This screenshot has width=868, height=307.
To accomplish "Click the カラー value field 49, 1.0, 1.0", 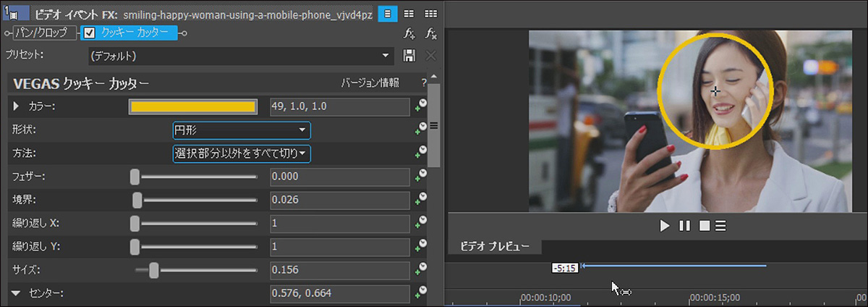I will coord(340,106).
